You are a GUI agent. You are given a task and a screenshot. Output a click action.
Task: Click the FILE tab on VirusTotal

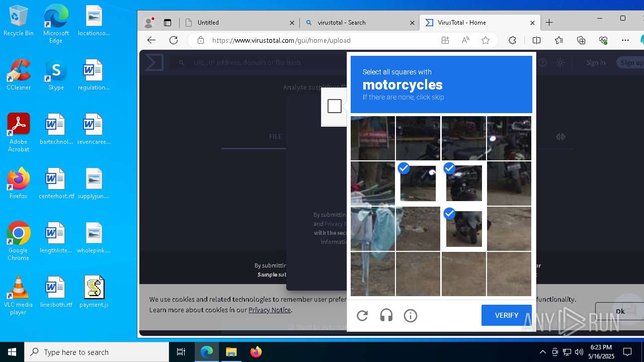point(275,137)
